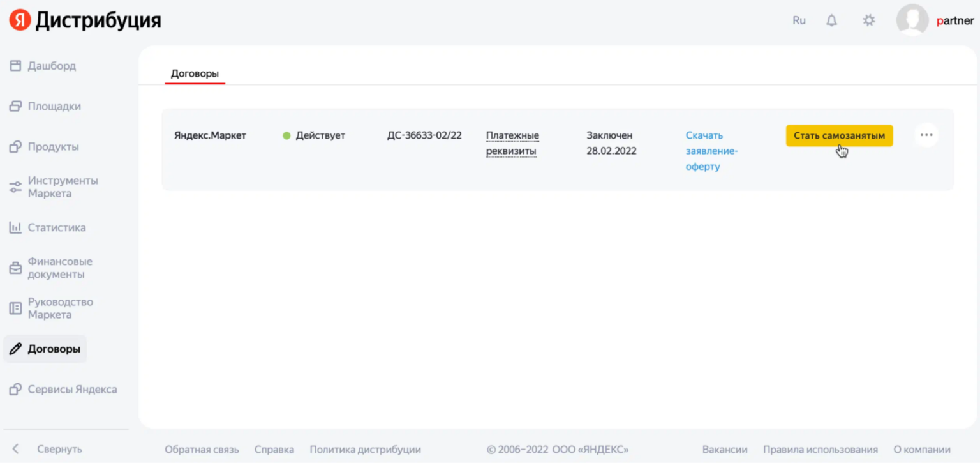Click the Руководство Маркета book icon
This screenshot has height=463, width=980.
click(15, 308)
